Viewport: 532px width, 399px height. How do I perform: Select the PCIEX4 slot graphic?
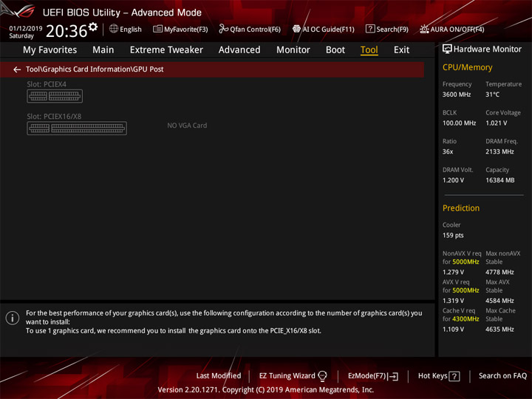pos(55,96)
